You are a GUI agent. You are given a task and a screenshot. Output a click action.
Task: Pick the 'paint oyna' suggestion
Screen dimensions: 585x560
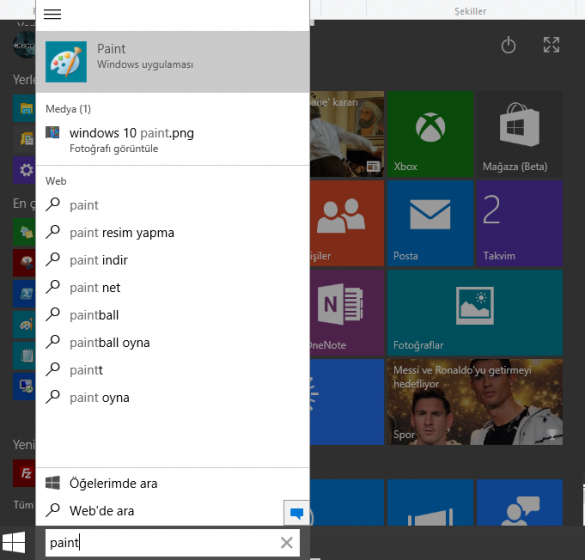coord(172,398)
